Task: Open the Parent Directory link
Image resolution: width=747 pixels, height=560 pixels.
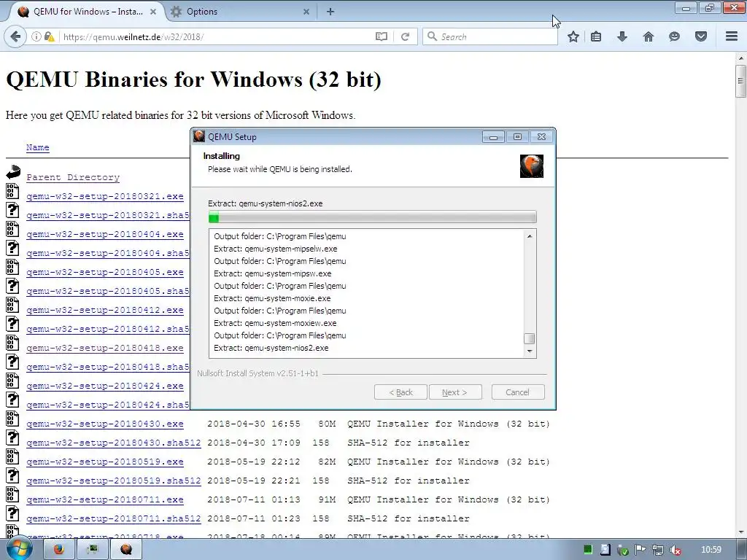Action: click(x=73, y=177)
